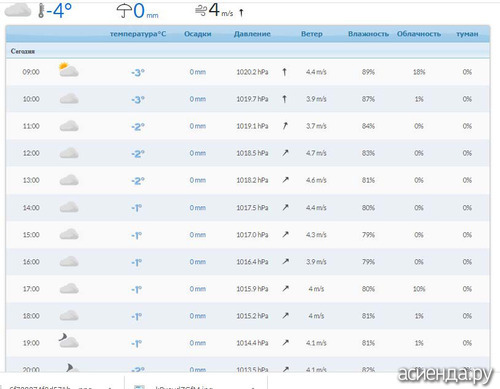Click the туман column header
The width and height of the screenshot is (500, 389).
467,34
